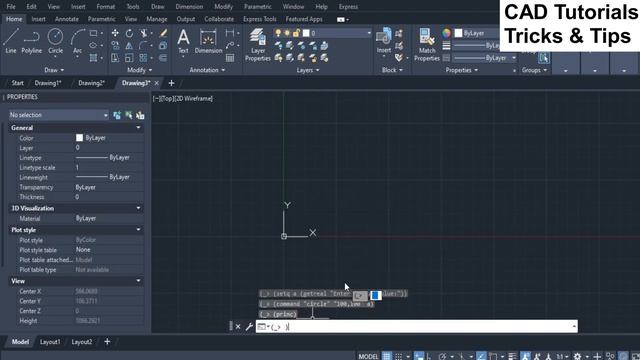This screenshot has width=640, height=360.
Task: Activate the Trim tool
Action: pyautogui.click(x=143, y=33)
